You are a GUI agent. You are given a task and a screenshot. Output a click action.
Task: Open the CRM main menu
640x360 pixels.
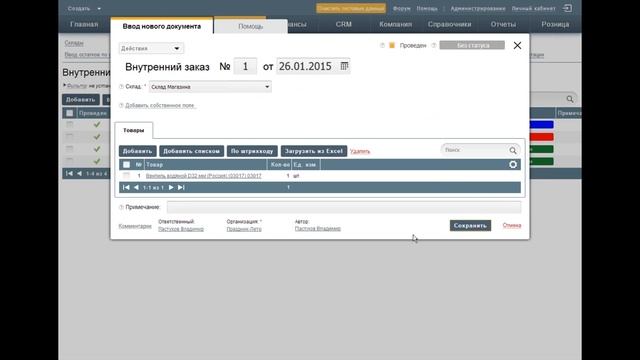pyautogui.click(x=344, y=24)
